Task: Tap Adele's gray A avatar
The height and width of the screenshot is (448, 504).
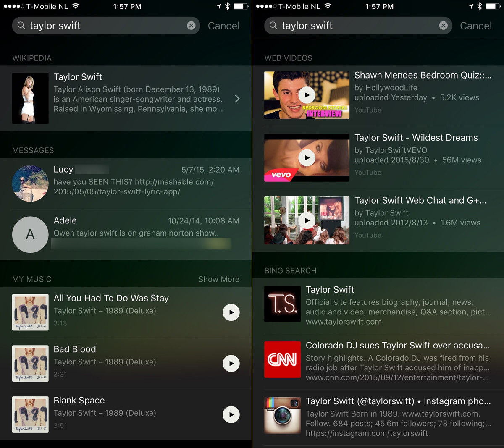Action: (30, 234)
